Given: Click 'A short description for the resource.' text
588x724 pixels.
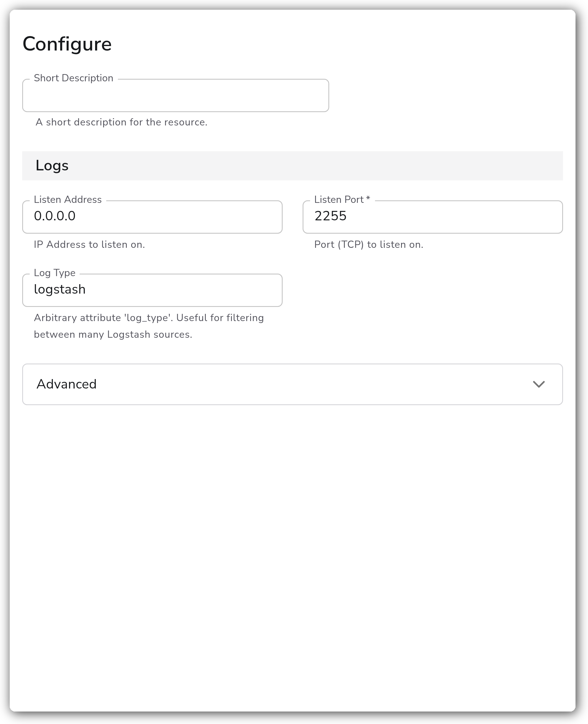Looking at the screenshot, I should tap(121, 122).
